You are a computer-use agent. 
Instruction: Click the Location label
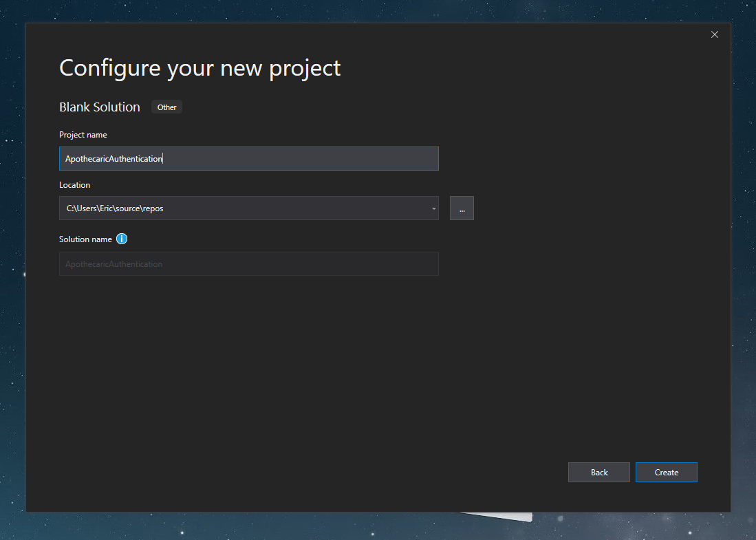[74, 185]
